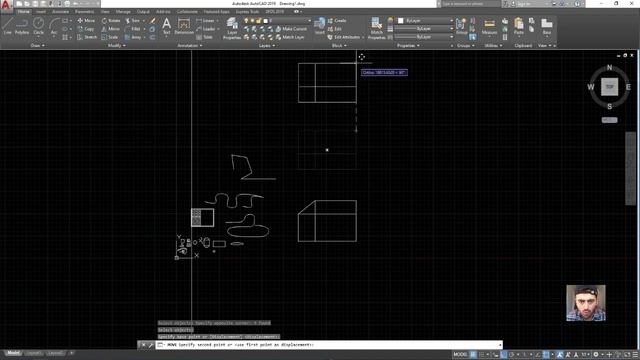Expand the Block panel
This screenshot has width=640, height=360.
[339, 46]
